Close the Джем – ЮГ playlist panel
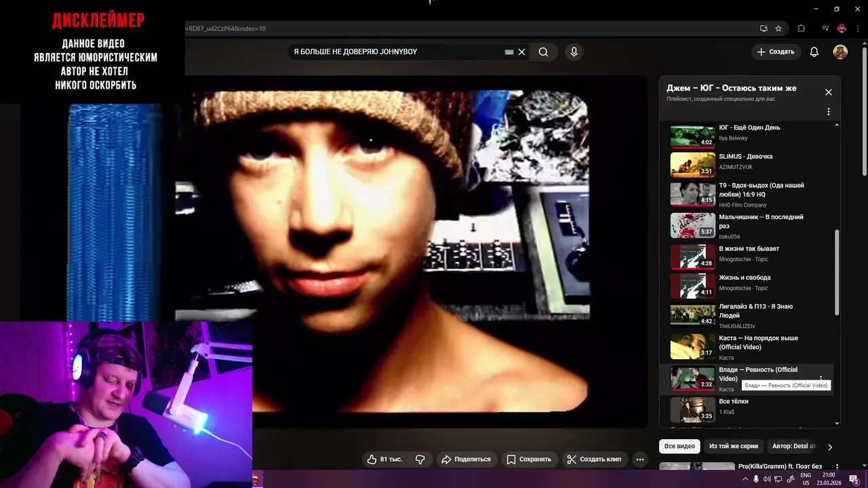 point(828,92)
